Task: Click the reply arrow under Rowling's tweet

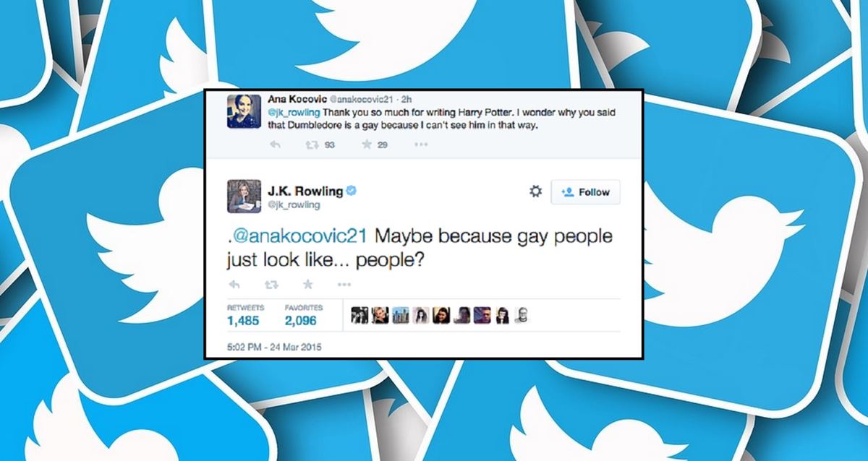Action: [234, 284]
